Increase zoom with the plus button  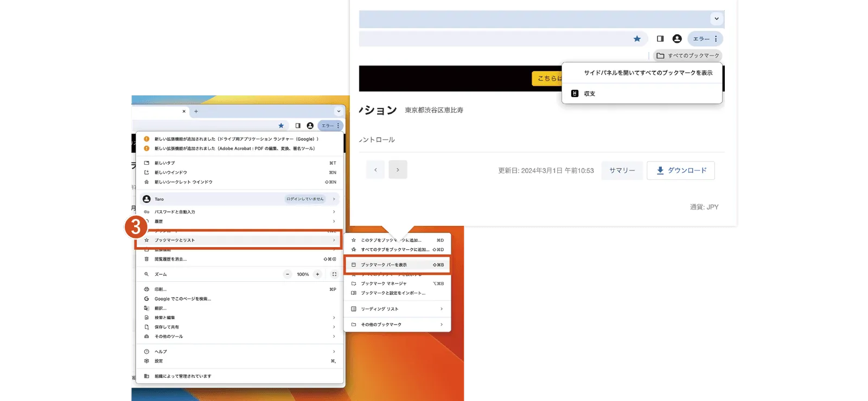tap(317, 274)
